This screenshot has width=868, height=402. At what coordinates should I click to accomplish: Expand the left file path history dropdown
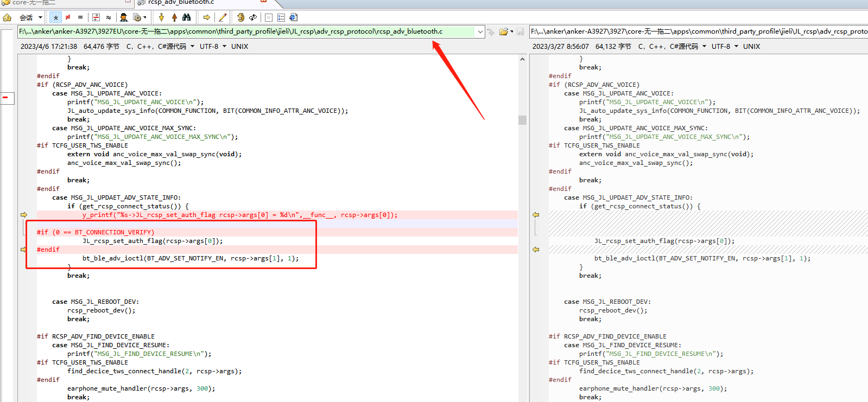pos(480,31)
